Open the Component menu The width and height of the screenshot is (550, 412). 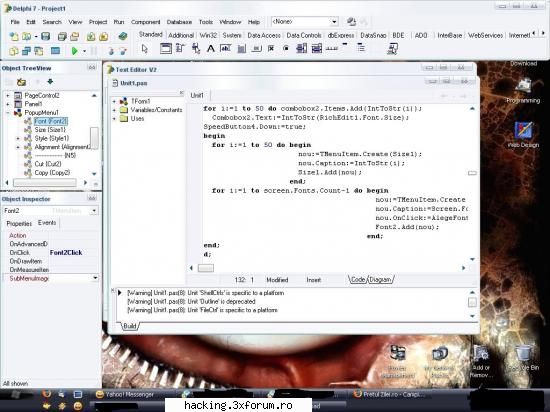tap(145, 22)
